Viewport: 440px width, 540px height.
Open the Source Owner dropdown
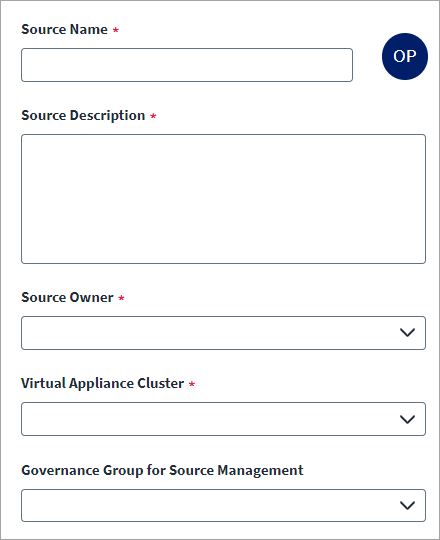point(223,333)
